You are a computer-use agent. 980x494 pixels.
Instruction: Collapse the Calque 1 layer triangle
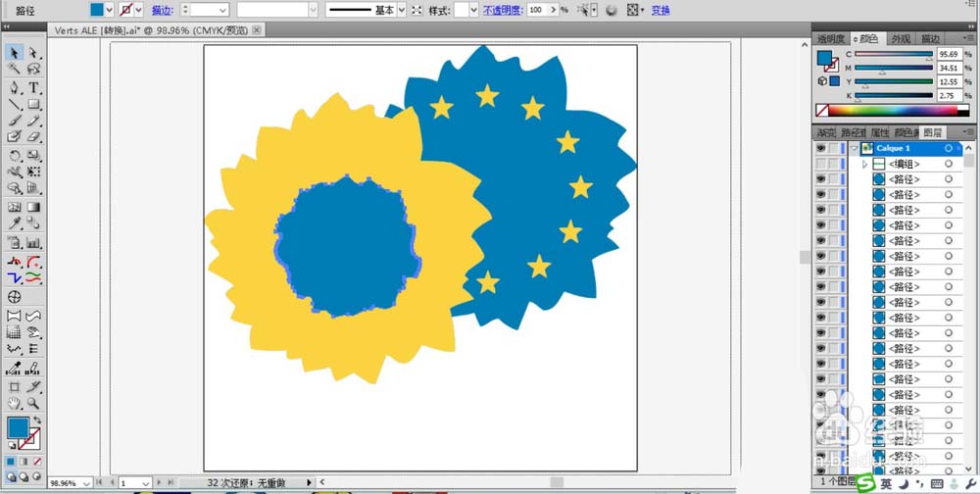(x=853, y=148)
